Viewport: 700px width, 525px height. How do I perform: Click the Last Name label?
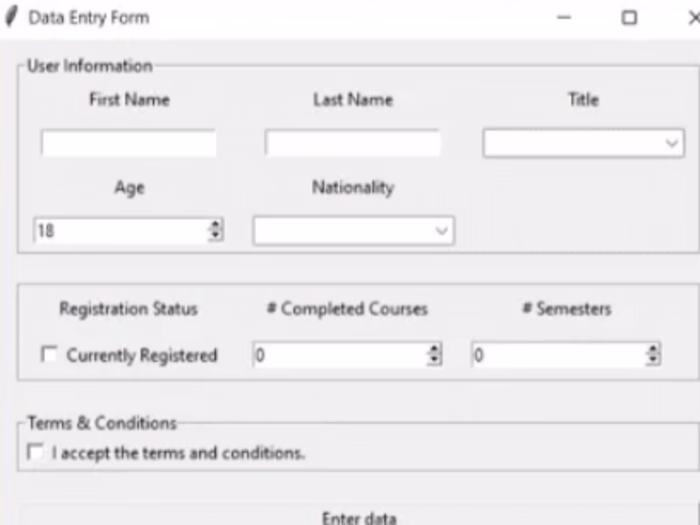[353, 99]
